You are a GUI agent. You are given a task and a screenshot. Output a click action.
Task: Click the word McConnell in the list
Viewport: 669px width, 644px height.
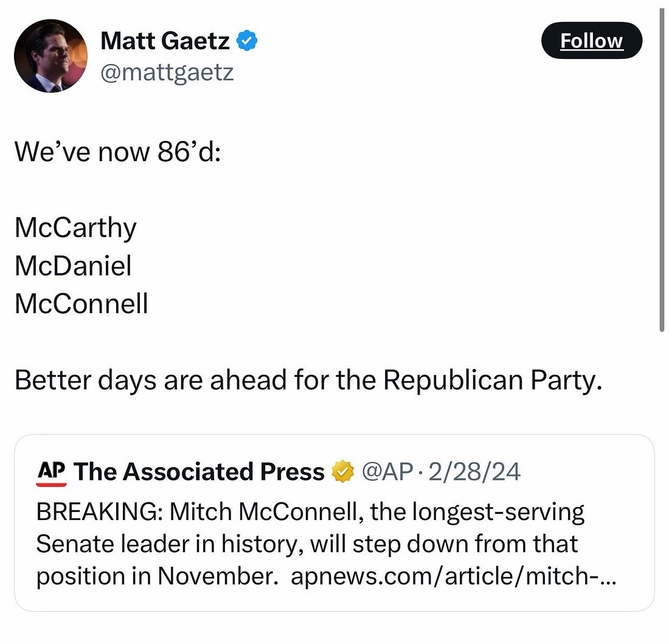click(x=81, y=303)
